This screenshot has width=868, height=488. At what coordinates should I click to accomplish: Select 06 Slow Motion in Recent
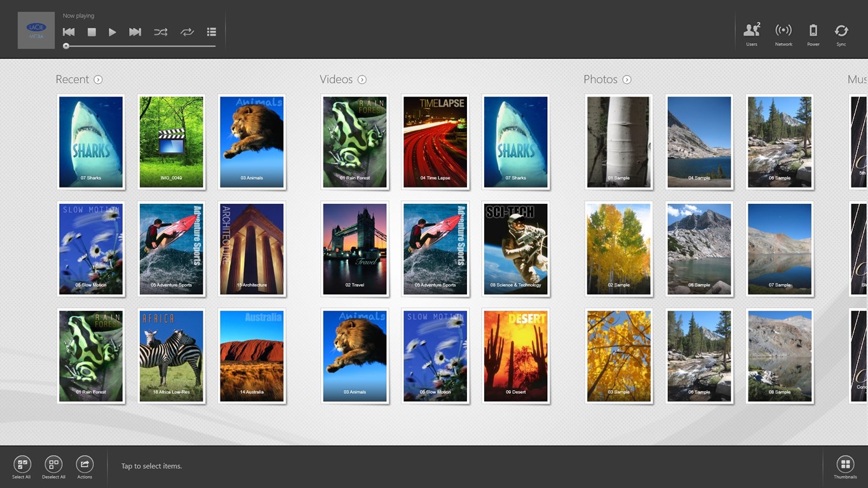point(91,249)
